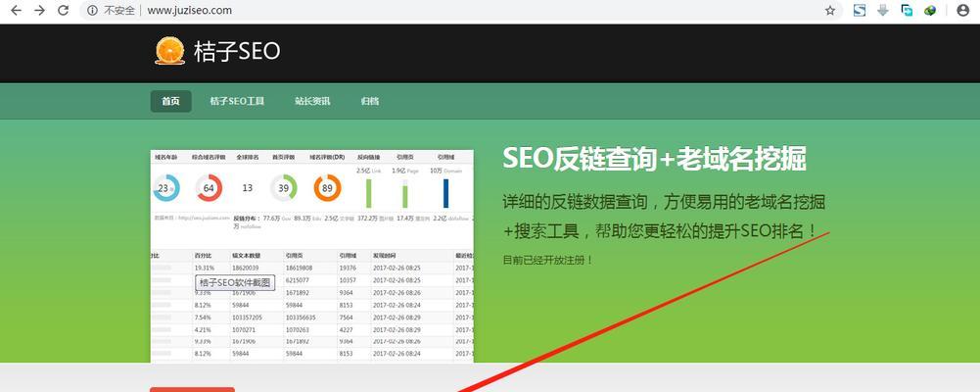Image resolution: width=980 pixels, height=392 pixels.
Task: Click the 目前已经开放注册！ text
Action: coord(548,260)
